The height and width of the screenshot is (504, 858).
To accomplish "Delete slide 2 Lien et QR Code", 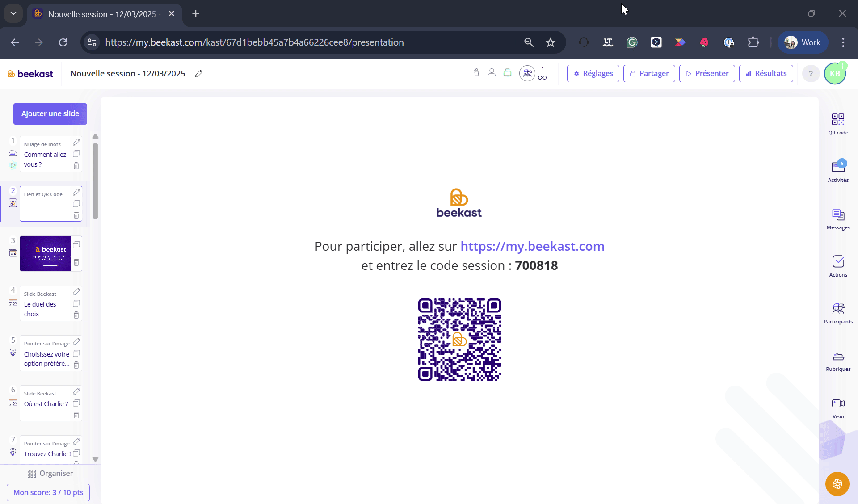I will 76,216.
